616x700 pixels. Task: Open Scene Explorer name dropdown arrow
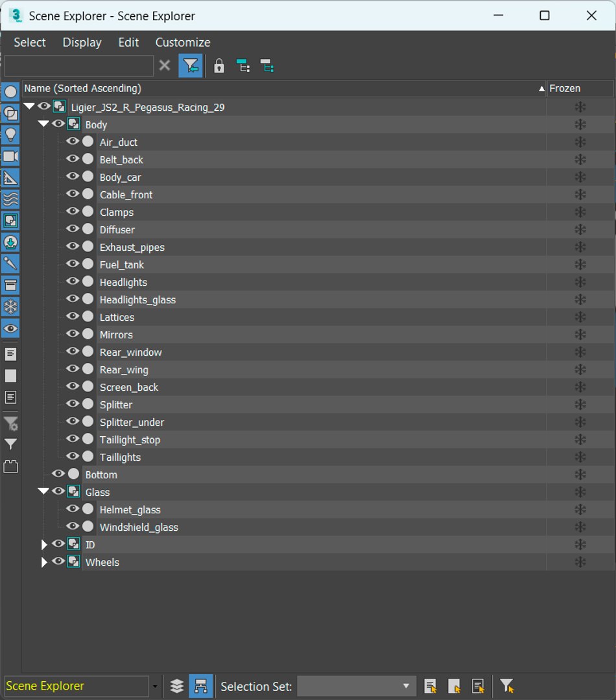tap(155, 686)
